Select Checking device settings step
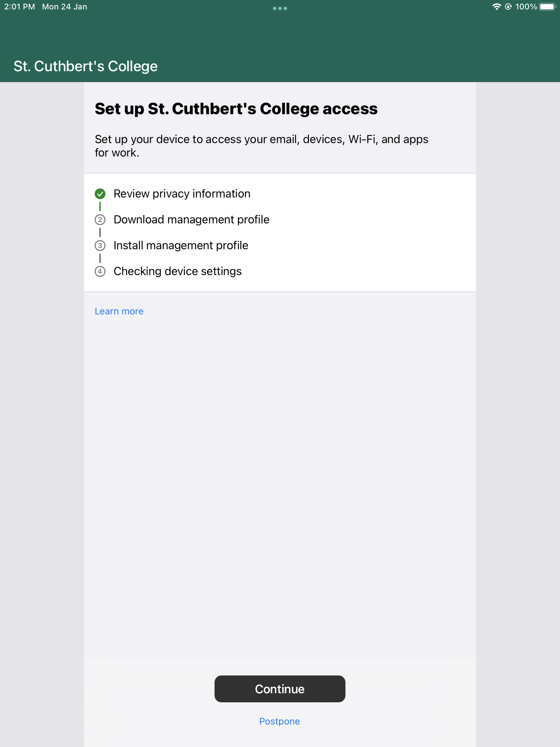This screenshot has width=560, height=747. point(178,271)
